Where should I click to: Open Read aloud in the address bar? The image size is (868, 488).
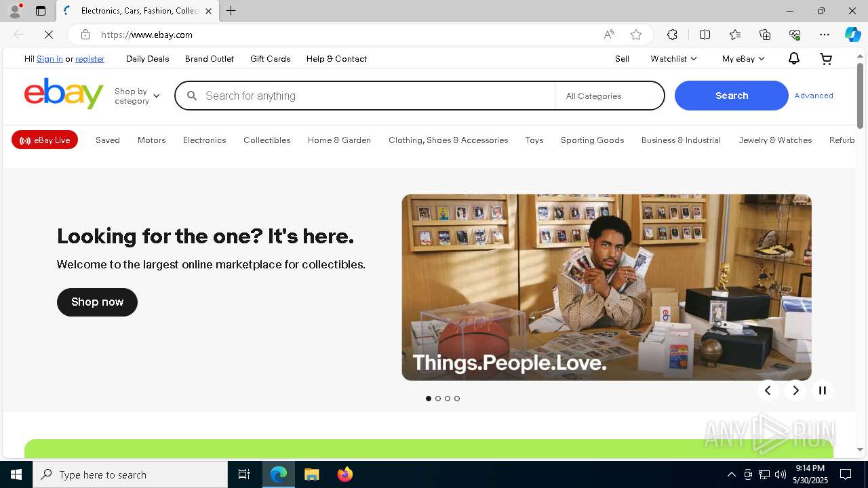pos(609,35)
